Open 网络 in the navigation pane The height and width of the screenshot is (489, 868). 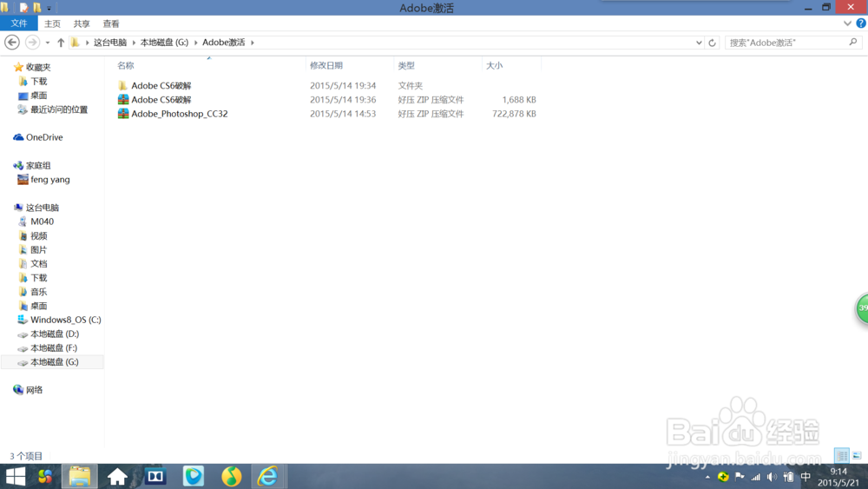coord(34,390)
